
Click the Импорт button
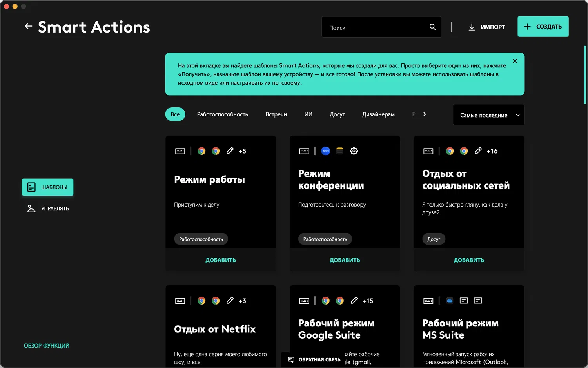(486, 27)
